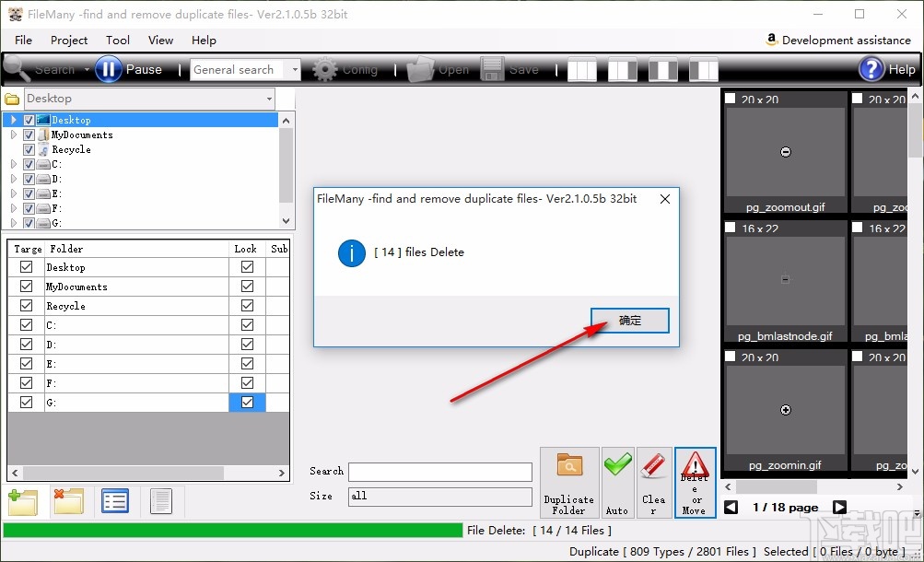Click the Save floppy disk icon
The width and height of the screenshot is (924, 562).
pos(492,69)
